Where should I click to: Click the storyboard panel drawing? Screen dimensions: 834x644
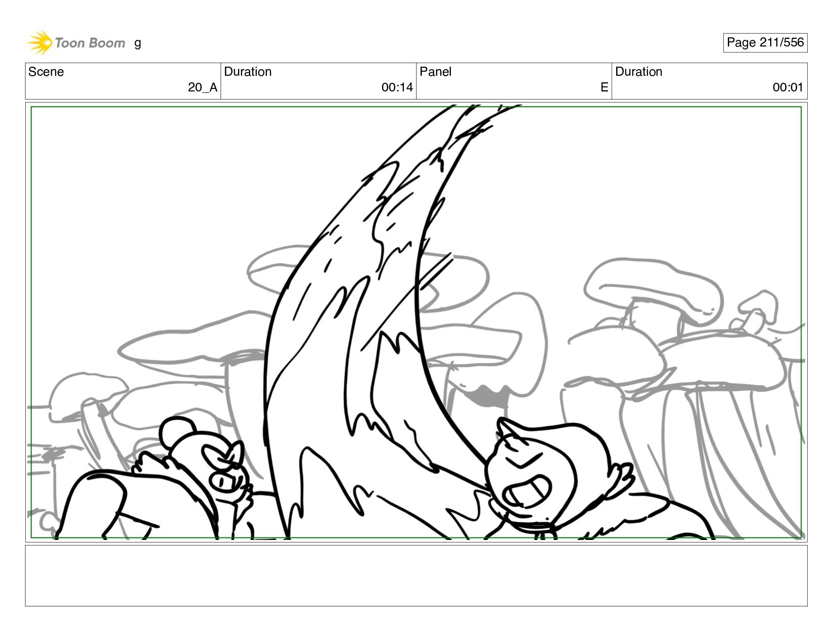click(416, 322)
